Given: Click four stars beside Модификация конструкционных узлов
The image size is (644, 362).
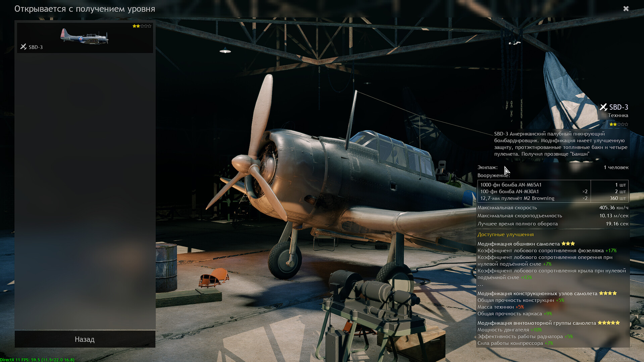Looking at the screenshot, I should (x=608, y=294).
